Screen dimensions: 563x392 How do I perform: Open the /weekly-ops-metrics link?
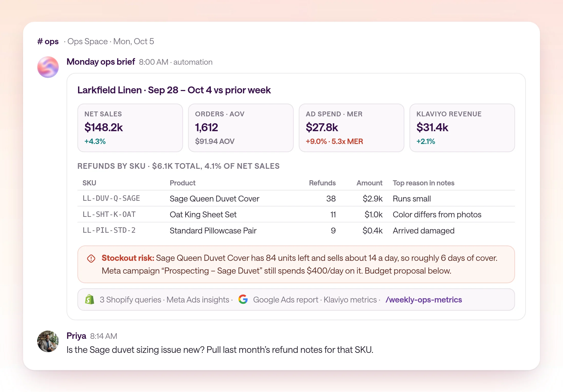click(x=424, y=299)
